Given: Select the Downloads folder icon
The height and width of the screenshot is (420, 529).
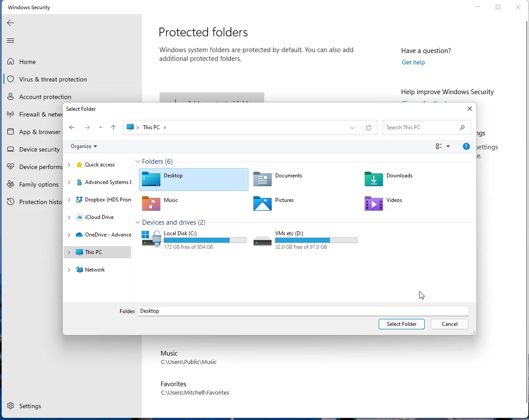Looking at the screenshot, I should 374,179.
